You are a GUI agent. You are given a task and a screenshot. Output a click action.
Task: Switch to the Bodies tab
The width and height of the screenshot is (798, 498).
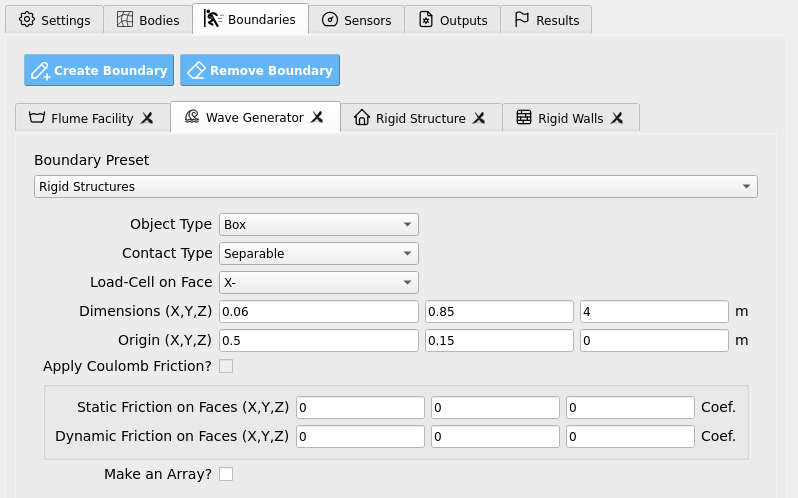click(148, 20)
